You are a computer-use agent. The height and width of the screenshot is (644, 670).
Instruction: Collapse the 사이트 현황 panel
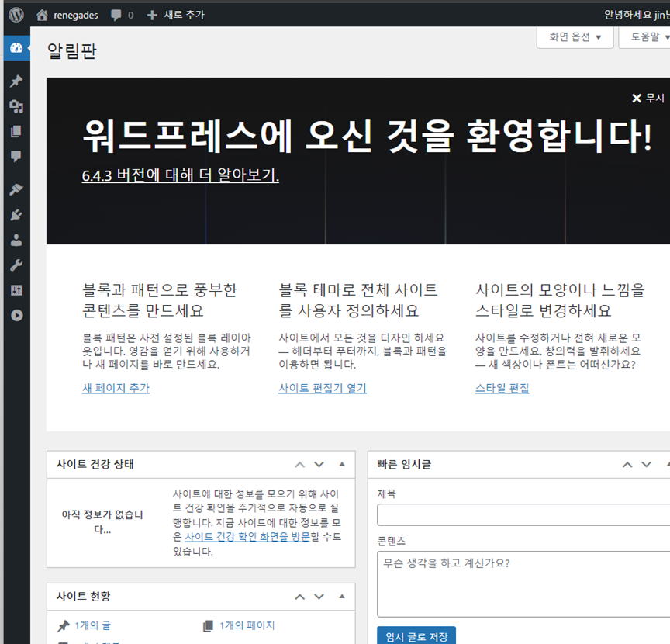342,597
